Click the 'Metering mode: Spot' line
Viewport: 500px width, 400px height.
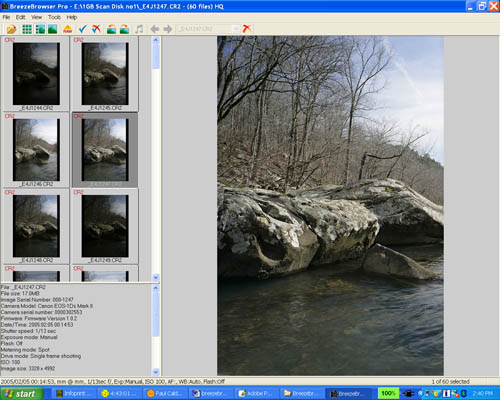click(25, 350)
